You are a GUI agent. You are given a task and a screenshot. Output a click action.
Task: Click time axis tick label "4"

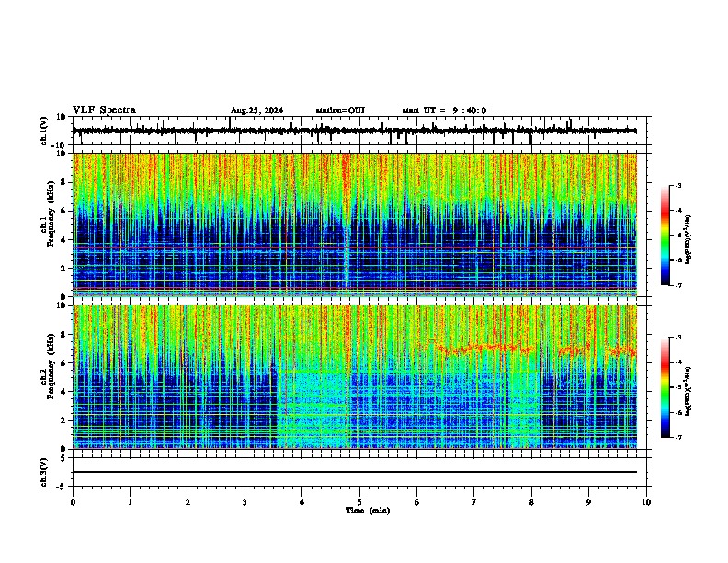[302, 502]
